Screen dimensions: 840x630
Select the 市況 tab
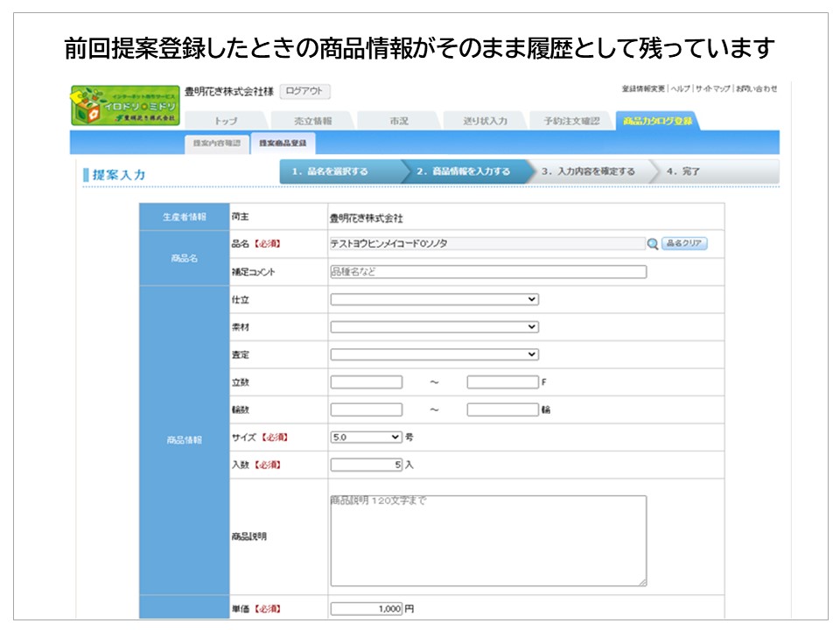[399, 121]
